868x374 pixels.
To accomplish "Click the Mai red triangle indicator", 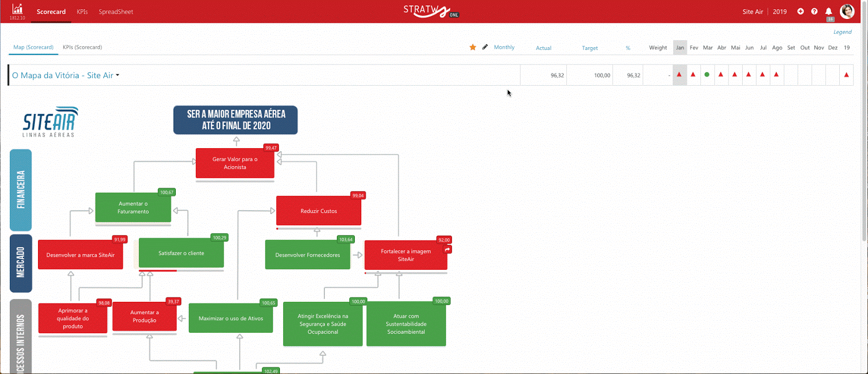I will point(735,74).
